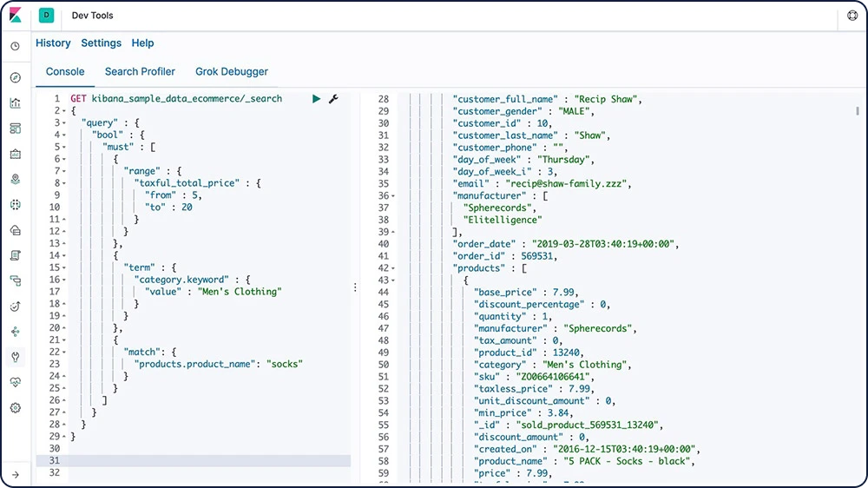Collapse fold arrow at response line 43
868x488 pixels.
(x=393, y=280)
